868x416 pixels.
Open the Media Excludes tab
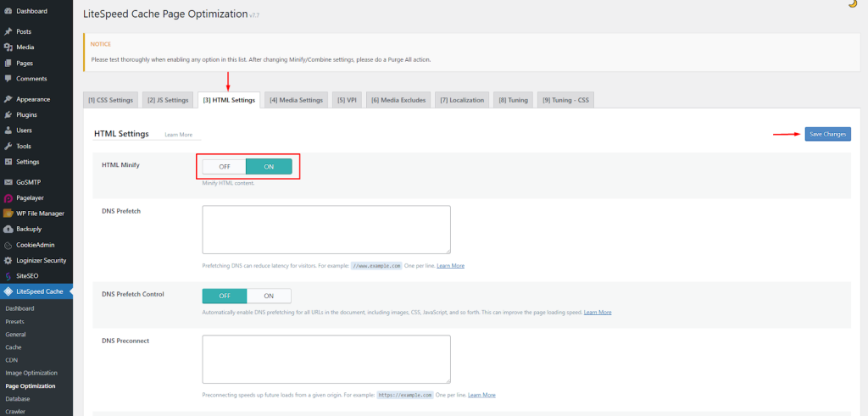[x=398, y=100]
